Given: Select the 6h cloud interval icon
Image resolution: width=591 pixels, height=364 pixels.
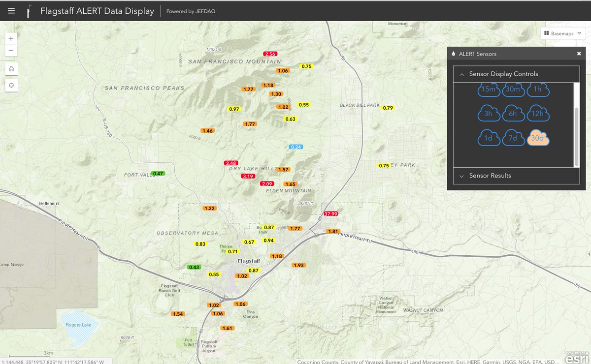Looking at the screenshot, I should coord(513,114).
